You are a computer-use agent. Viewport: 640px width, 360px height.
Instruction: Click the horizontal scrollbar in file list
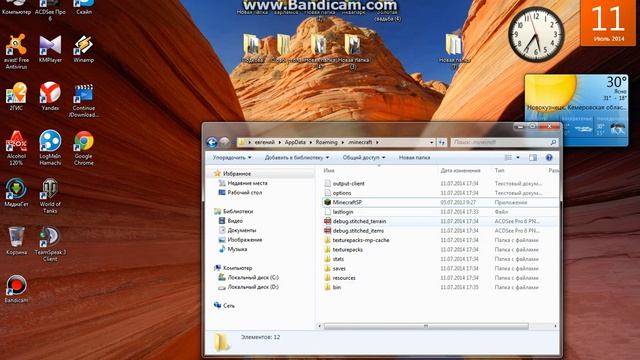(426, 326)
